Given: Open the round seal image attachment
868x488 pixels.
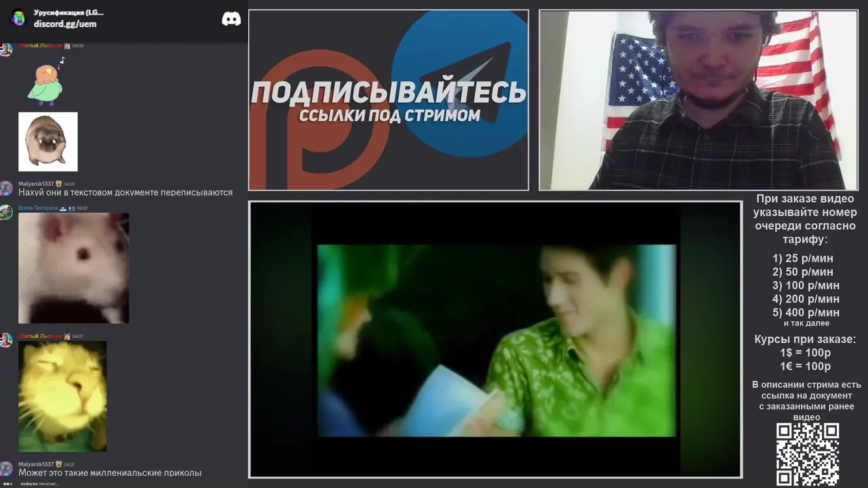Looking at the screenshot, I should coord(48,142).
